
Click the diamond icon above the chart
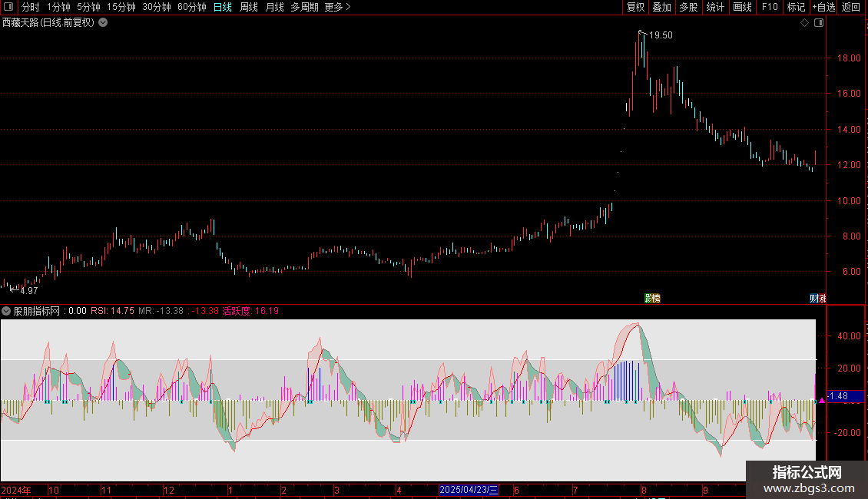pos(805,23)
